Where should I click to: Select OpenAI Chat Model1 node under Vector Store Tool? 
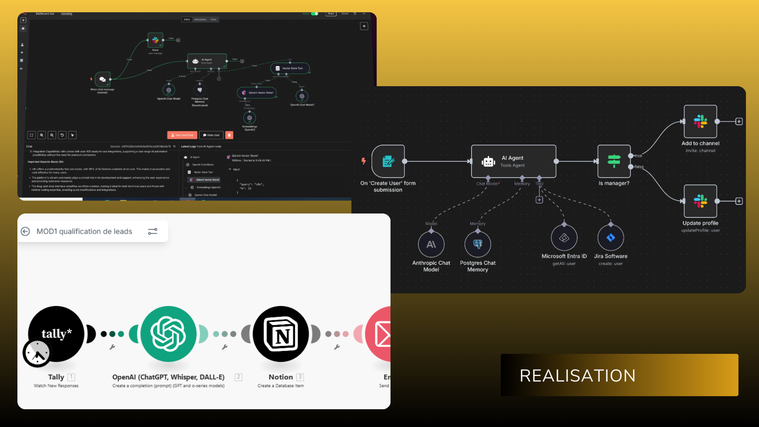[x=302, y=96]
